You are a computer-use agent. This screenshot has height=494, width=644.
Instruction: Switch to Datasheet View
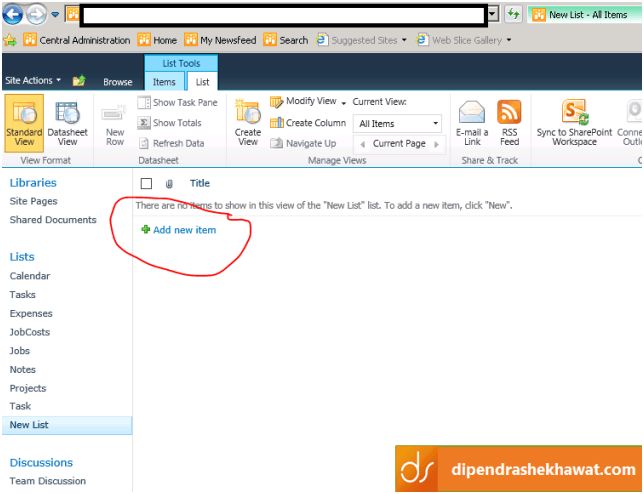68,123
